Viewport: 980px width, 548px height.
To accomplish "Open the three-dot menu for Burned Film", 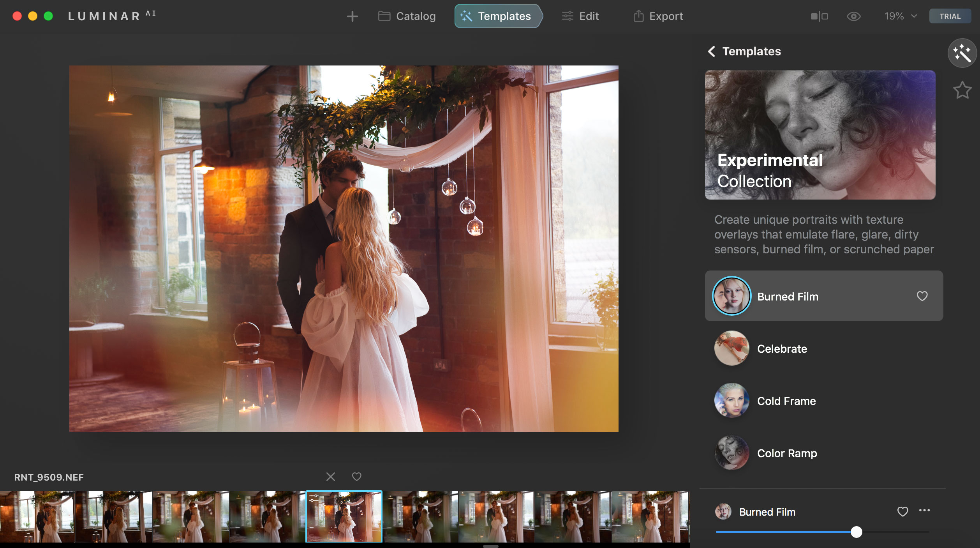I will click(924, 510).
